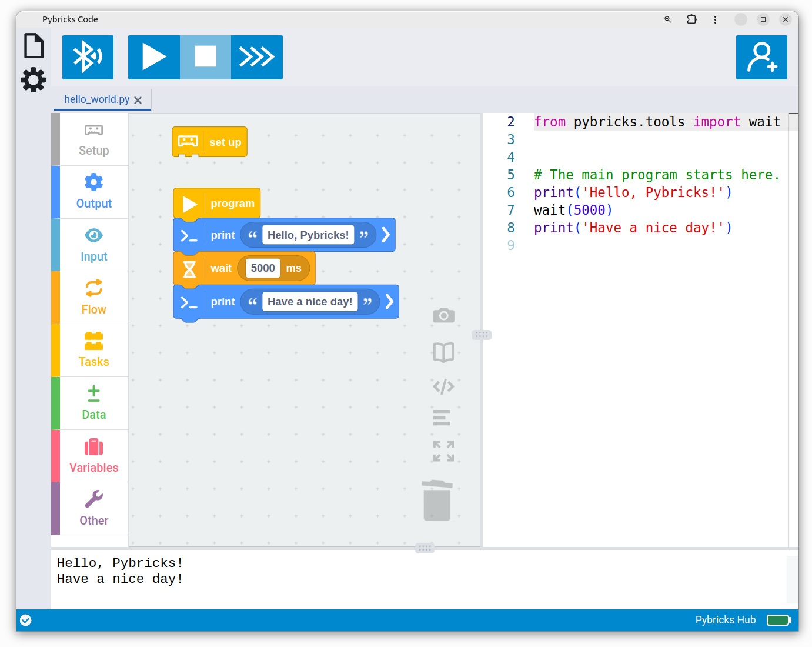Click the vertical splitter handle beside code pane
The width and height of the screenshot is (812, 647).
(482, 335)
